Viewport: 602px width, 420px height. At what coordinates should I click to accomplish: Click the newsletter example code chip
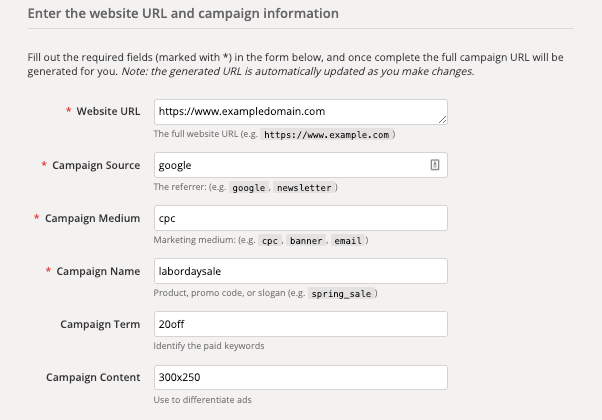304,187
